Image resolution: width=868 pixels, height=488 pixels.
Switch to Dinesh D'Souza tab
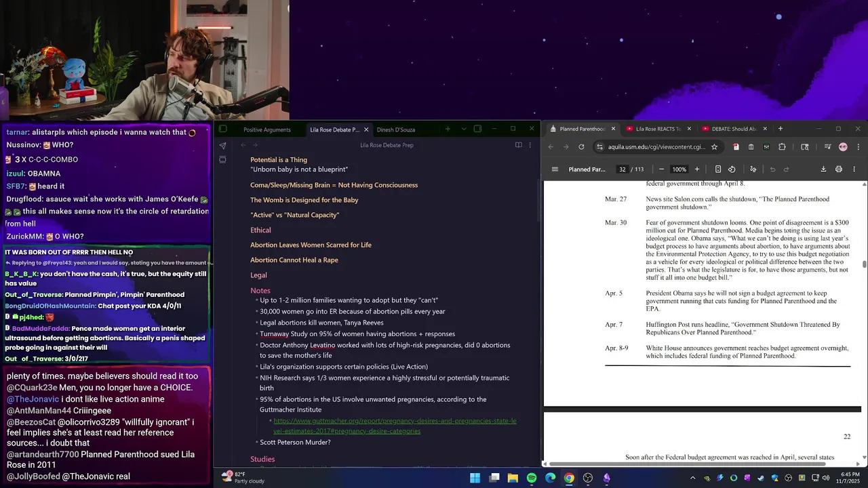[x=396, y=129]
